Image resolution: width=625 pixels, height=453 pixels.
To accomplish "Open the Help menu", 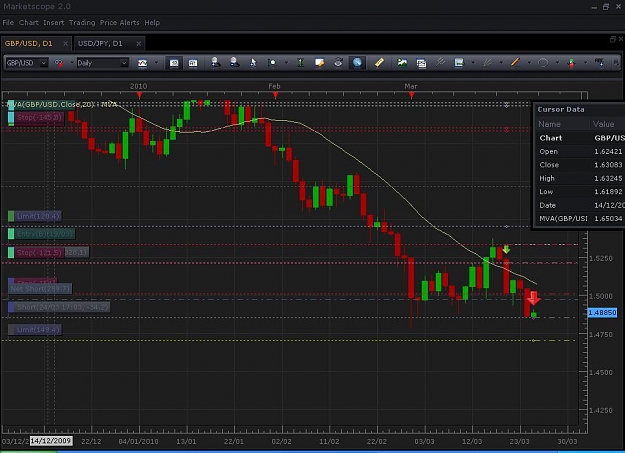I will pyautogui.click(x=152, y=23).
